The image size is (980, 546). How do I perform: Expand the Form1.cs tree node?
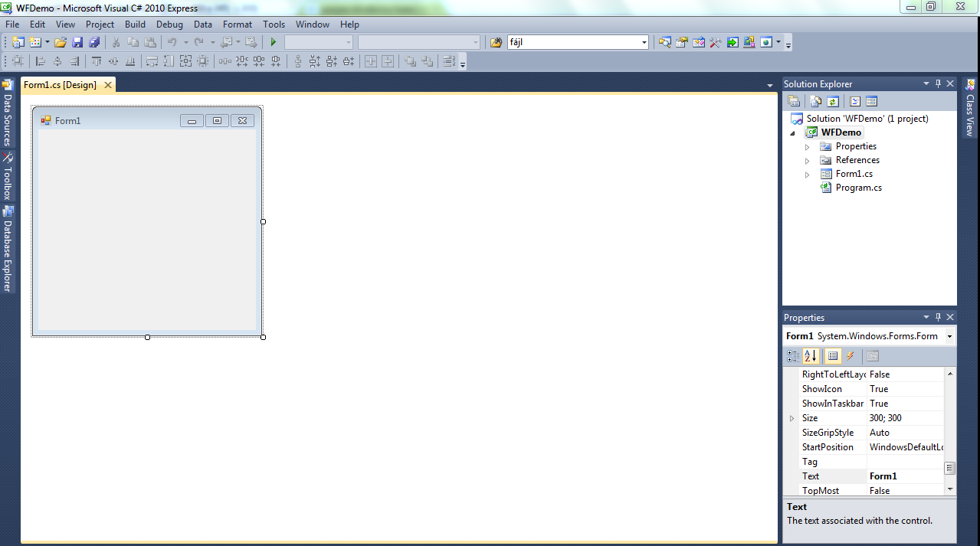tap(807, 174)
